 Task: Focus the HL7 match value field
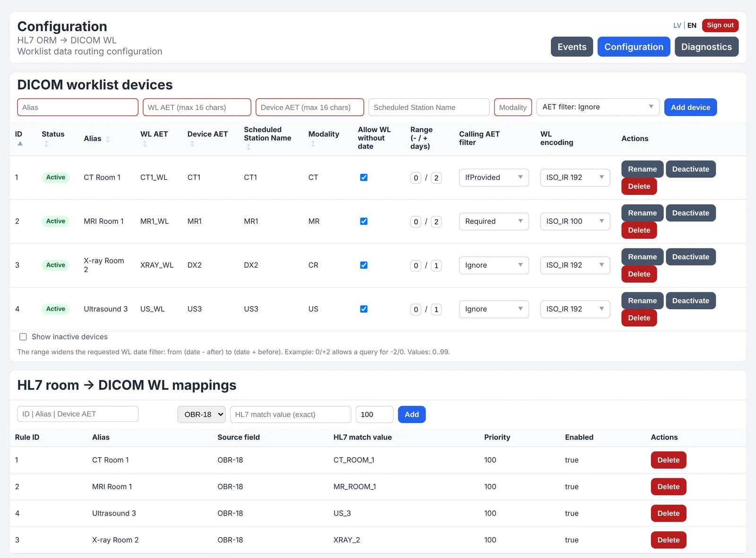click(290, 414)
